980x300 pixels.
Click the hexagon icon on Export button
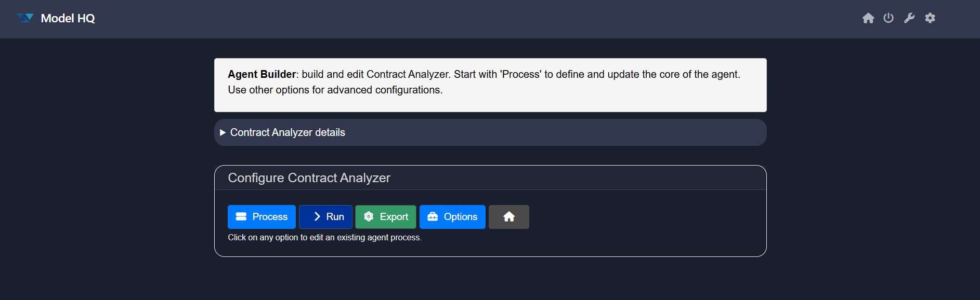tap(369, 217)
